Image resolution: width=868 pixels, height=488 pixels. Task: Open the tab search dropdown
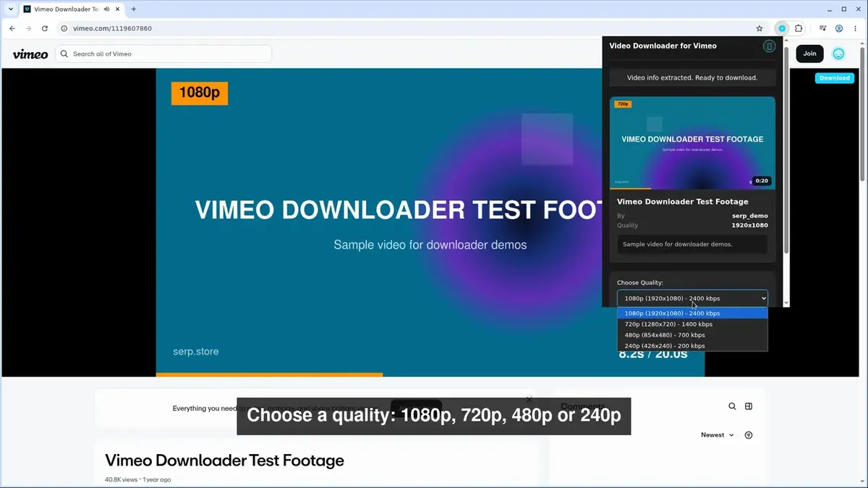(10, 9)
